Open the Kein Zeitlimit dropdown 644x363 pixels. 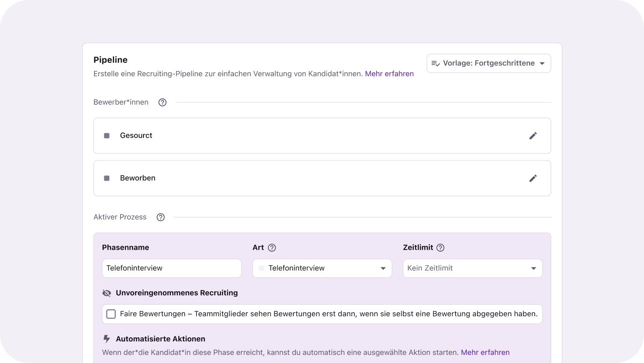coord(472,268)
